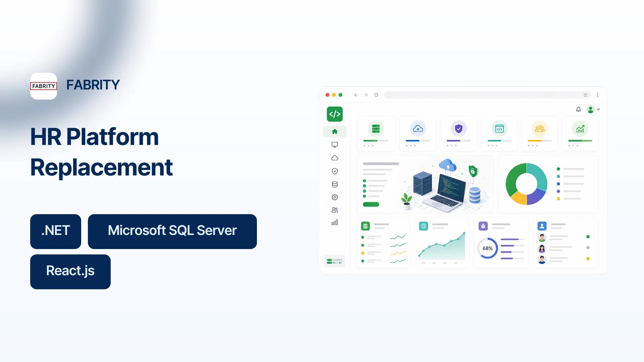Open the Home item in the sidebar
Viewport: 644px width, 362px height.
[335, 131]
